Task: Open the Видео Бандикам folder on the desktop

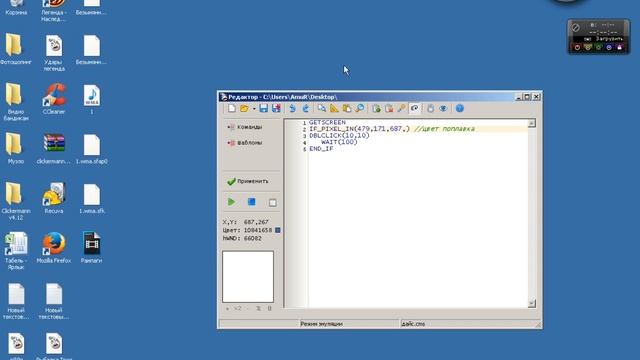Action: pyautogui.click(x=16, y=102)
